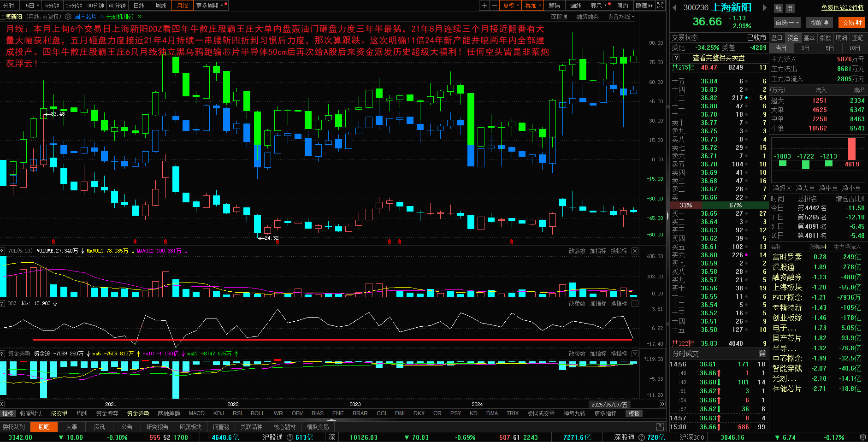Jump timeline to the latest data
The image size is (868, 442).
(x=662, y=404)
